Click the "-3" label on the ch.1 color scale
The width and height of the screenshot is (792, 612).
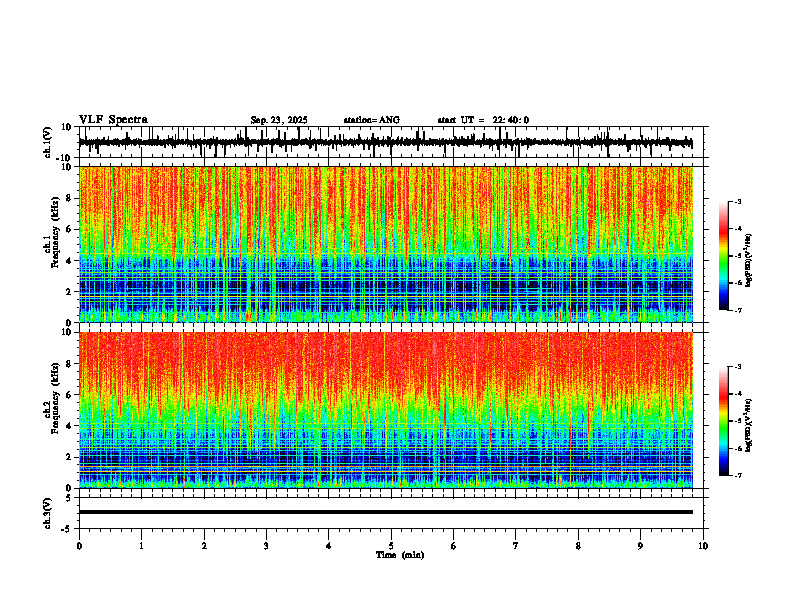tap(737, 201)
